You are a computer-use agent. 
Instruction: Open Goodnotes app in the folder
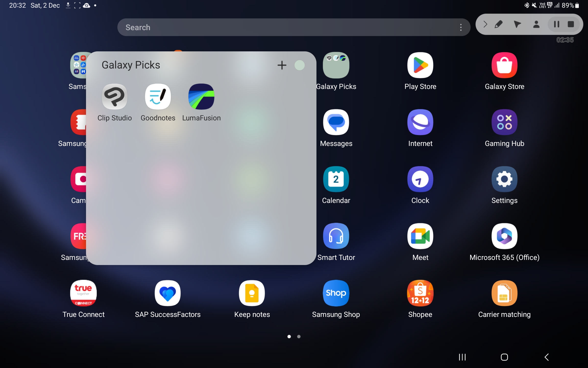coord(158,97)
